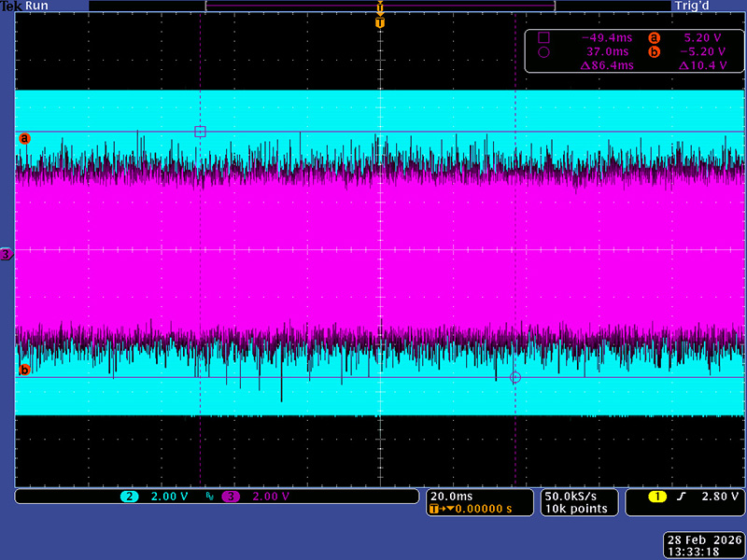The width and height of the screenshot is (747, 560).
Task: Select the square vertical cursor handle on waveform
Action: coord(200,132)
